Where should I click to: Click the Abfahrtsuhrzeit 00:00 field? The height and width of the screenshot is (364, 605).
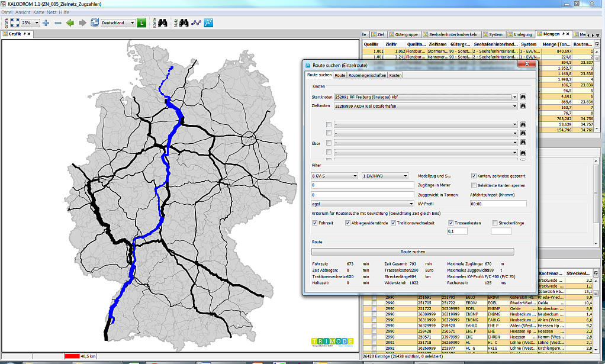(x=498, y=204)
